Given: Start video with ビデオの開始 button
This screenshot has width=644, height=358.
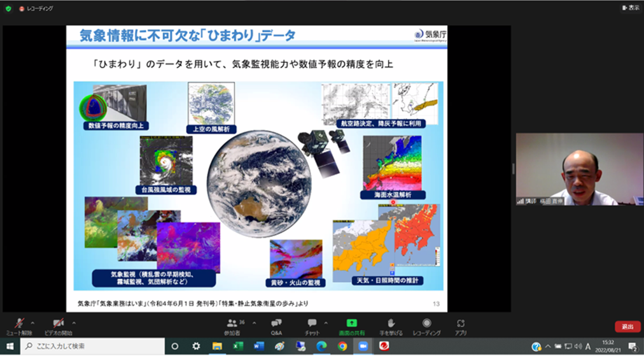Looking at the screenshot, I should [58, 326].
